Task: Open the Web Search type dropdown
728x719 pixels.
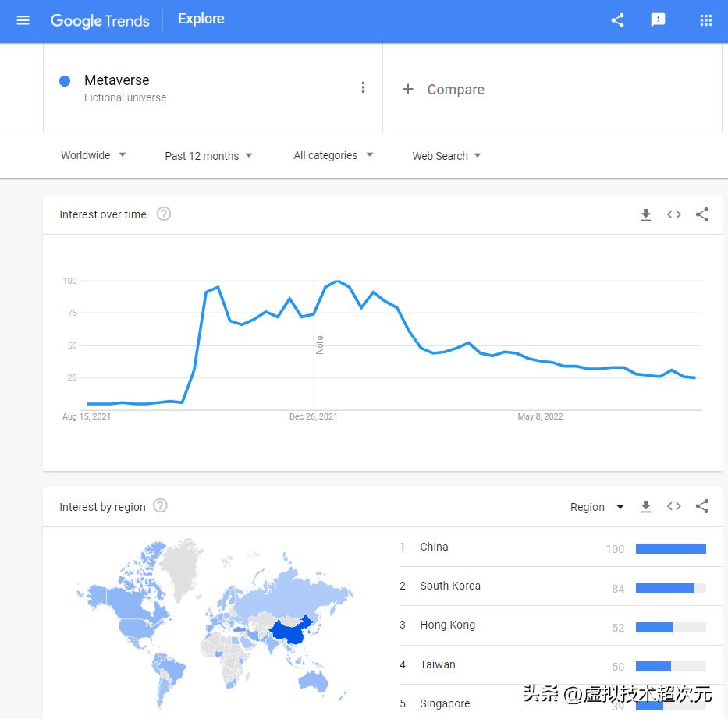Action: pyautogui.click(x=446, y=156)
